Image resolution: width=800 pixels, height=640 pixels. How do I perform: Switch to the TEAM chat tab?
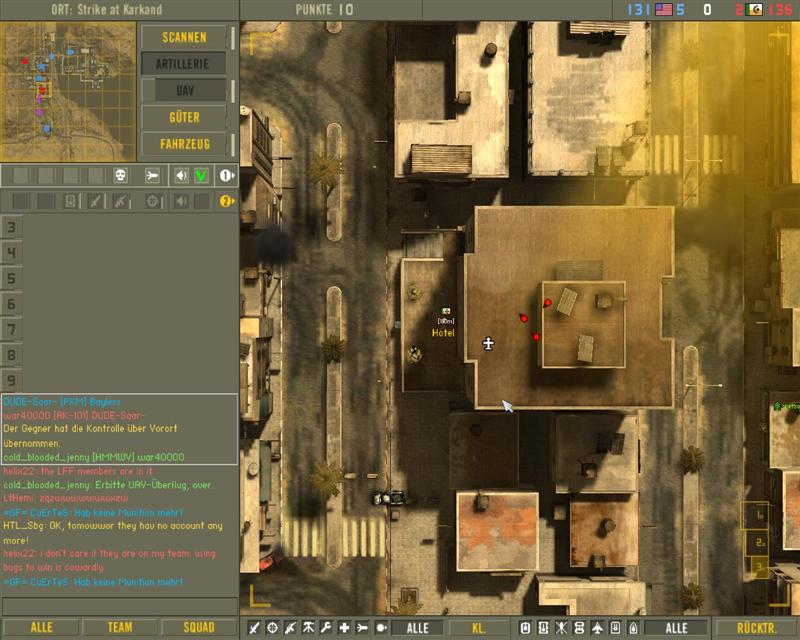[x=120, y=628]
